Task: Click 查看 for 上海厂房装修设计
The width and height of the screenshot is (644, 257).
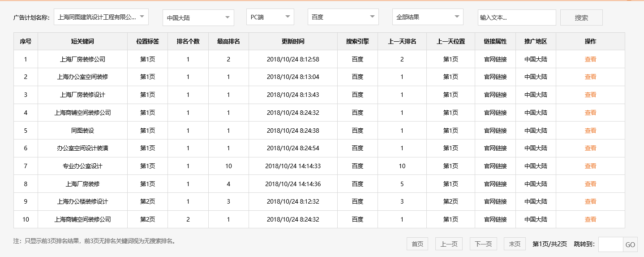Action: (x=590, y=95)
